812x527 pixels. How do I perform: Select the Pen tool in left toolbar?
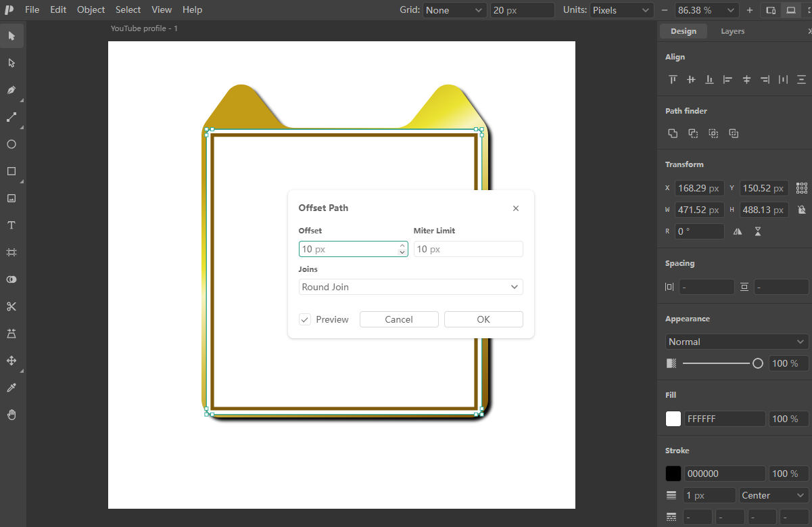click(x=11, y=90)
